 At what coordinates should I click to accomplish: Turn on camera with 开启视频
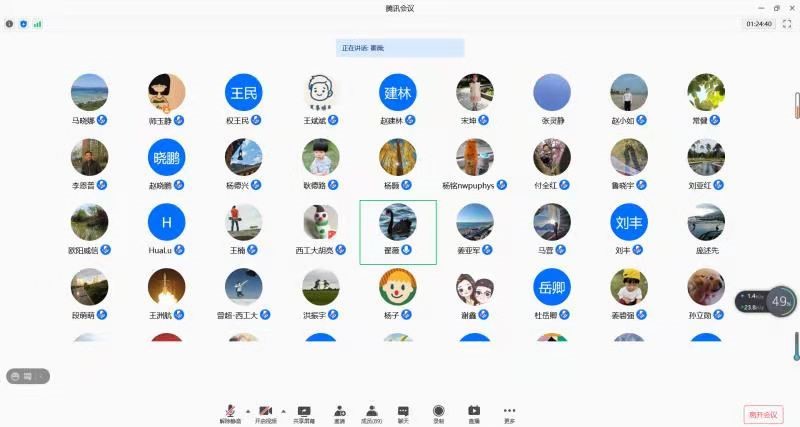(266, 412)
